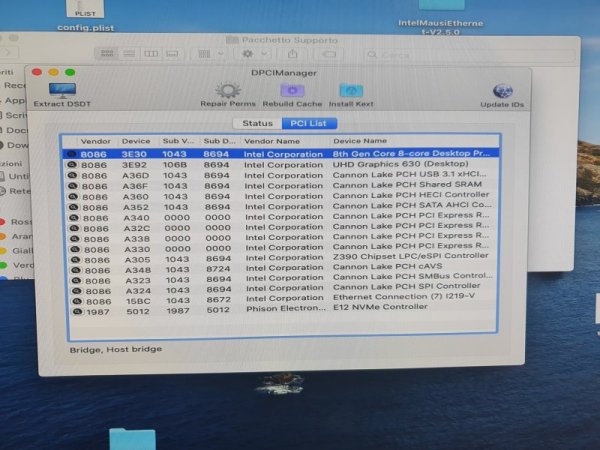
Task: Click magnifier icon on A338 row
Action: click(x=75, y=239)
